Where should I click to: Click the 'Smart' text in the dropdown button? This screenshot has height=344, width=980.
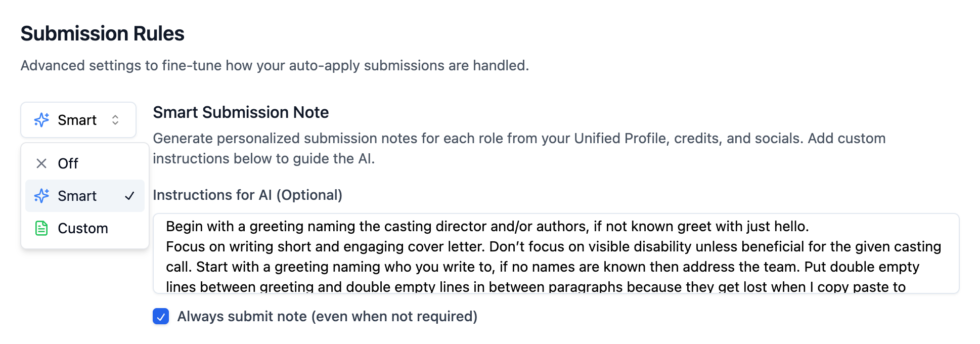(x=77, y=120)
